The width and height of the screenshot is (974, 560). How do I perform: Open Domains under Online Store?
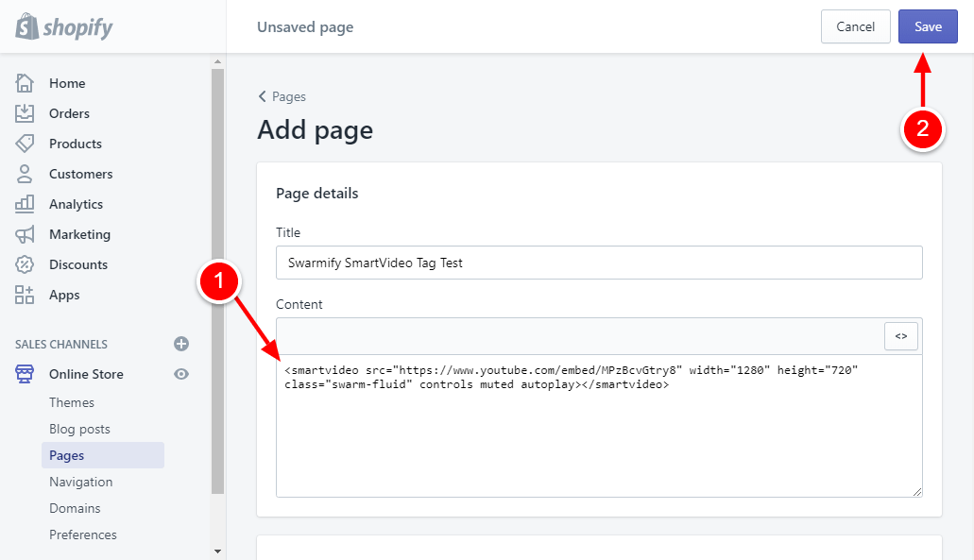75,508
